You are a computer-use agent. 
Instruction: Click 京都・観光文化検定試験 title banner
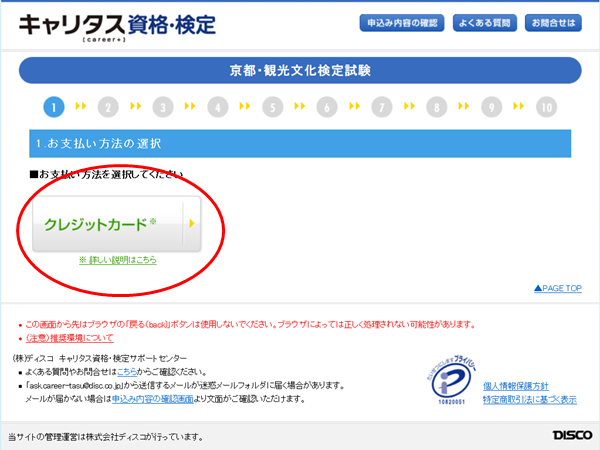click(300, 70)
